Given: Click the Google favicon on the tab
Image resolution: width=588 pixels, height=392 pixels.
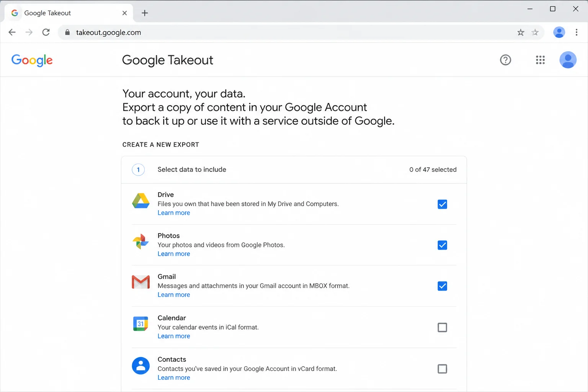Looking at the screenshot, I should [x=15, y=13].
